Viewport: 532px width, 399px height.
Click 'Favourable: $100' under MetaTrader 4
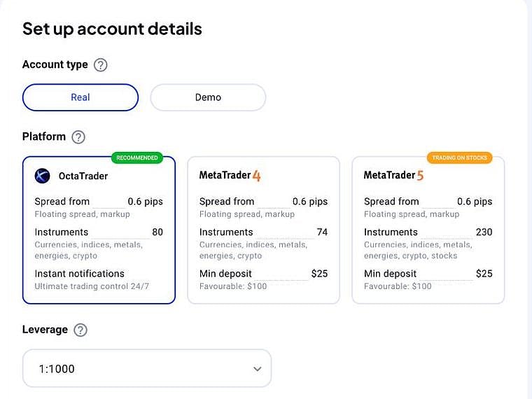coord(233,286)
